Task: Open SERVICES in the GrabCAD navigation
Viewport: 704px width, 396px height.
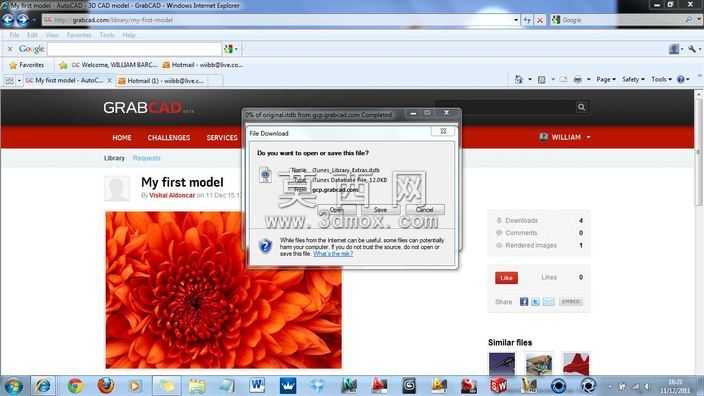Action: [x=222, y=137]
